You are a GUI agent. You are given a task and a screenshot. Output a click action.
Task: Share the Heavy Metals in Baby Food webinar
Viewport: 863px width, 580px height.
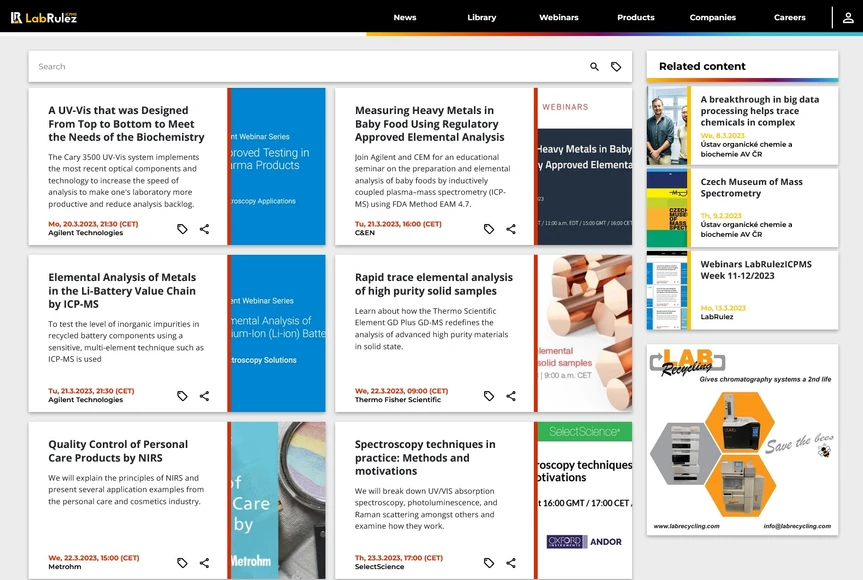click(x=511, y=229)
